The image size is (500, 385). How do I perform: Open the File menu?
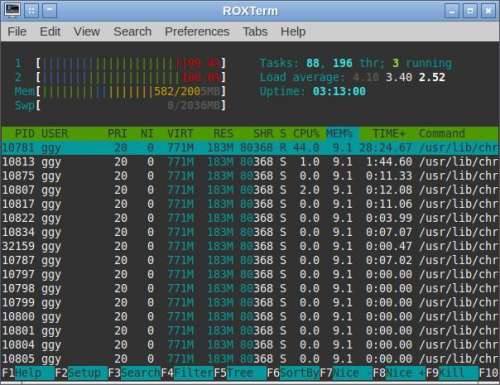[x=17, y=32]
